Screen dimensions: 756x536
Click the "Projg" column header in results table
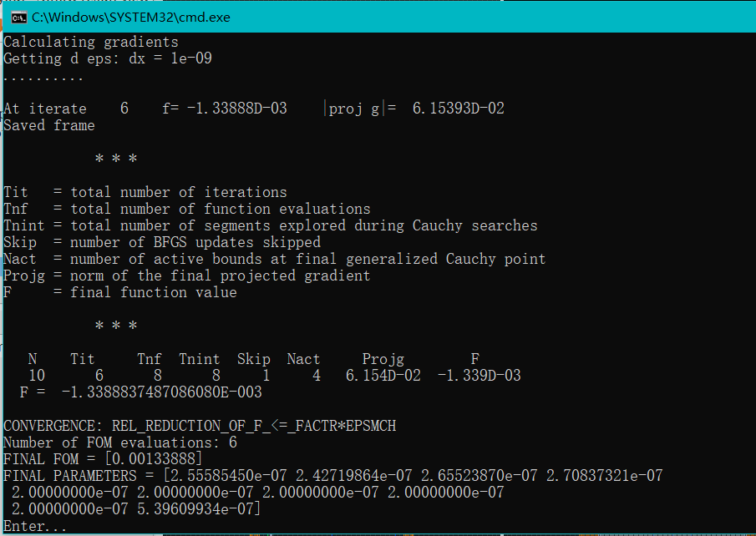point(383,359)
